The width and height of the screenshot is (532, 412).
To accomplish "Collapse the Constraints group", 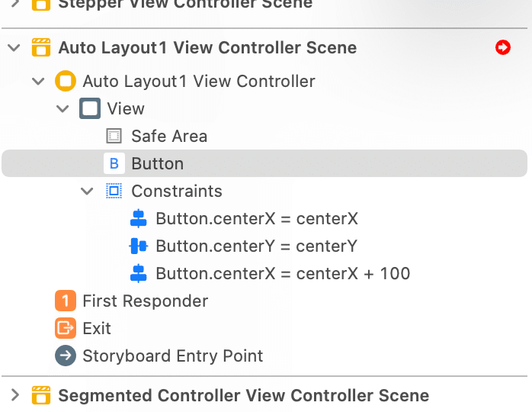I will pyautogui.click(x=87, y=192).
